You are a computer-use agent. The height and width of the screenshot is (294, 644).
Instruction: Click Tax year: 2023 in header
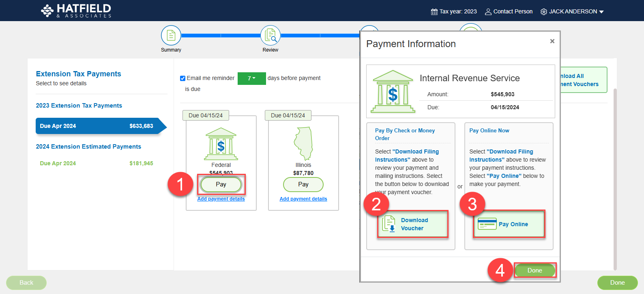(454, 12)
